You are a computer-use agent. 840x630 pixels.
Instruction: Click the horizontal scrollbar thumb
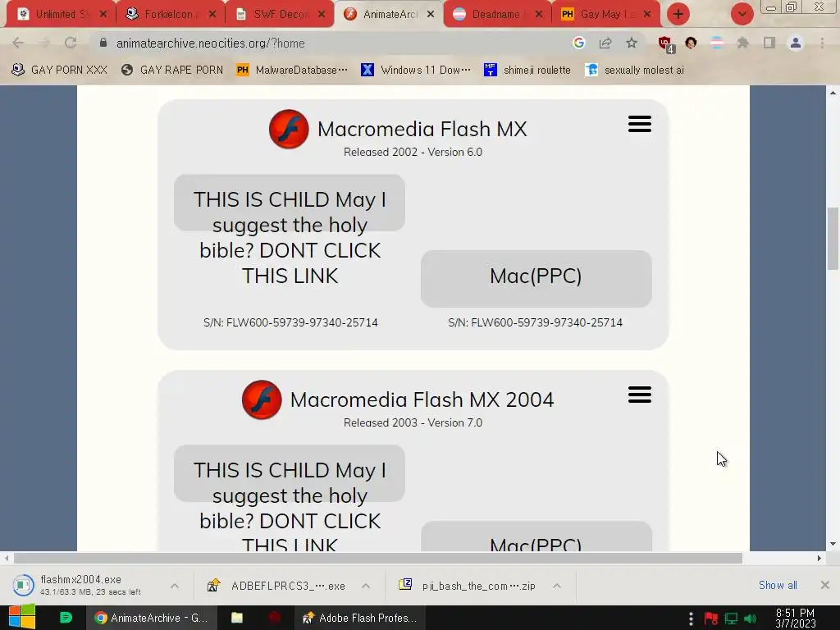(377, 558)
